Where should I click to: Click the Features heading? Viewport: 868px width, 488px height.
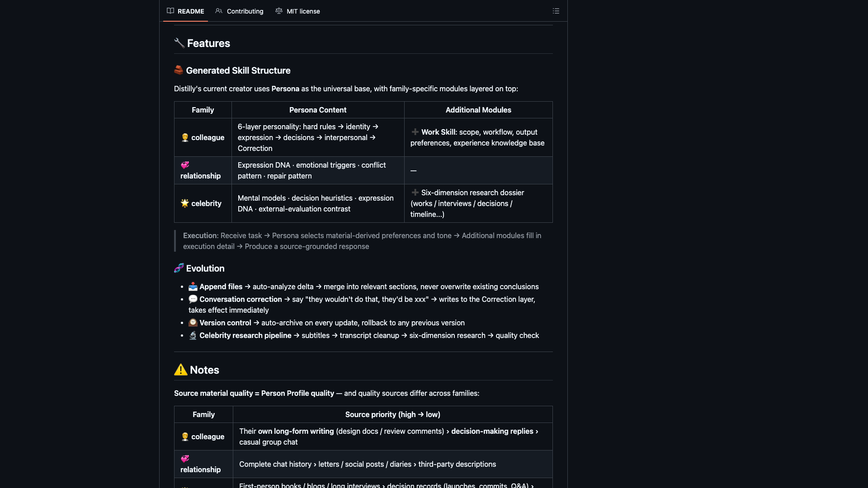tap(208, 43)
